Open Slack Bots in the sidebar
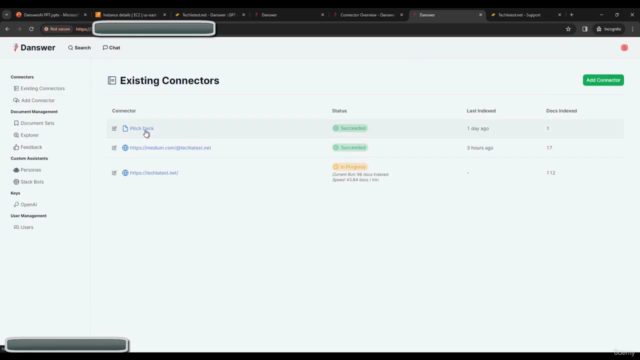This screenshot has height=360, width=640. (29, 182)
